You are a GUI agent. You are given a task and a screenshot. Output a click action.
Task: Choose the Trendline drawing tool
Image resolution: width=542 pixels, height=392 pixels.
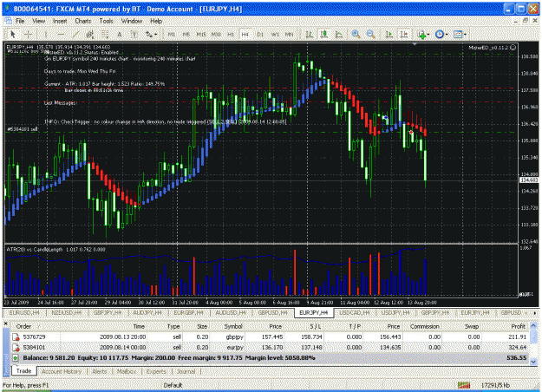point(75,34)
